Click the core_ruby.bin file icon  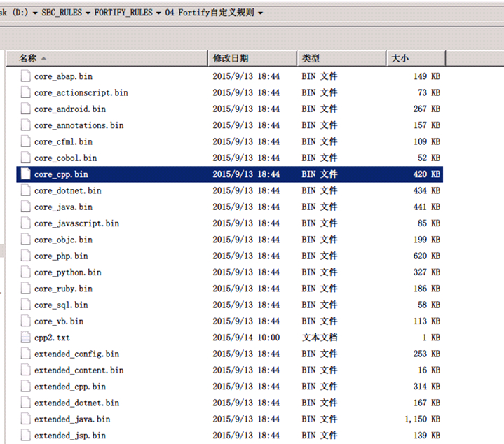26,289
